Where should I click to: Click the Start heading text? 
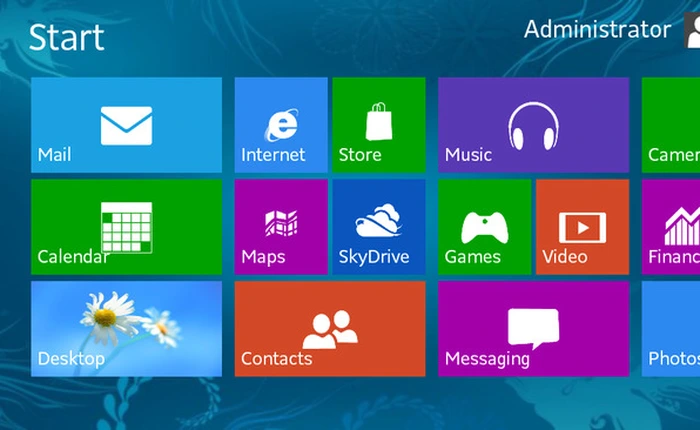click(67, 37)
